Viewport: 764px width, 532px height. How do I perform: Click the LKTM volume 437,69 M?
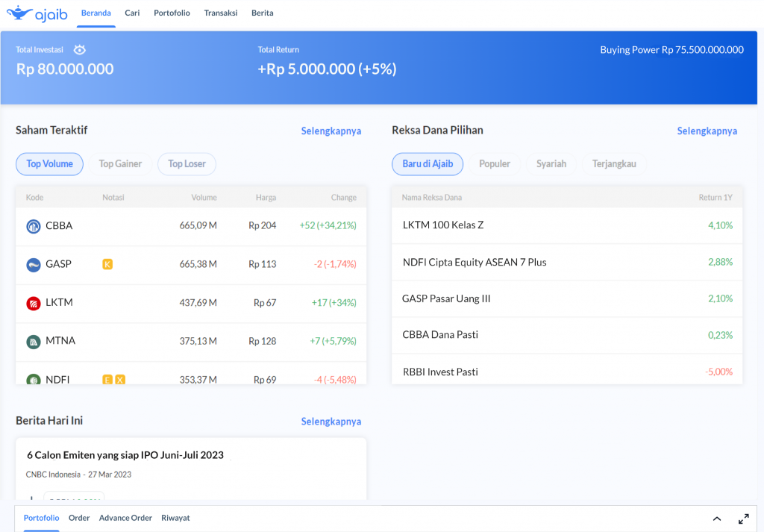198,302
